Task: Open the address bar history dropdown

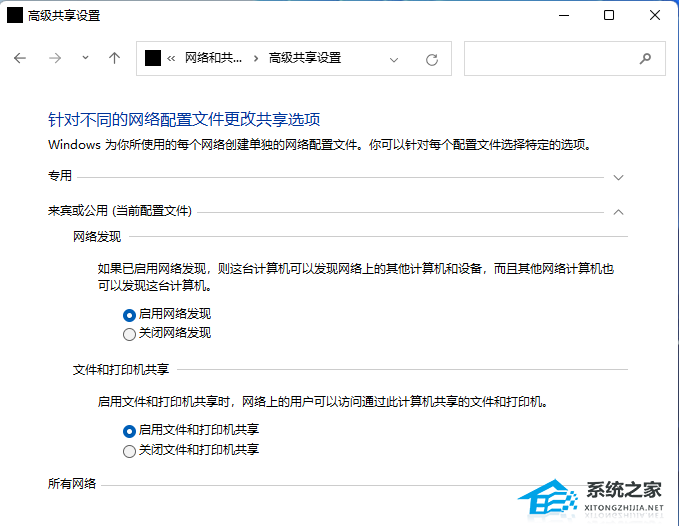Action: click(x=394, y=60)
